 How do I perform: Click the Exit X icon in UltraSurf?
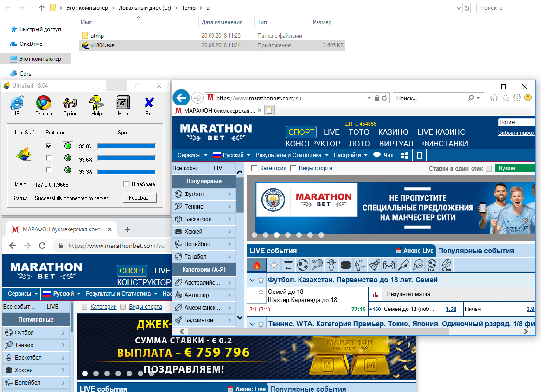pyautogui.click(x=149, y=105)
